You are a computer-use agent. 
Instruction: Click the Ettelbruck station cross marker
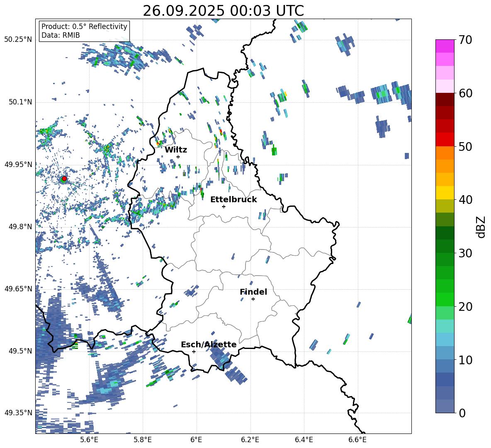pos(224,206)
